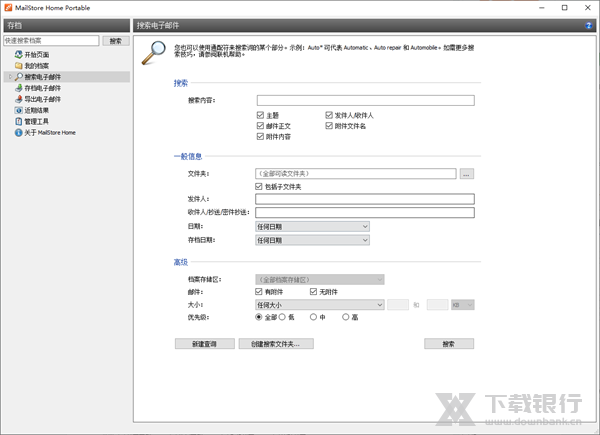
Task: Click the first size value field
Action: (398, 305)
